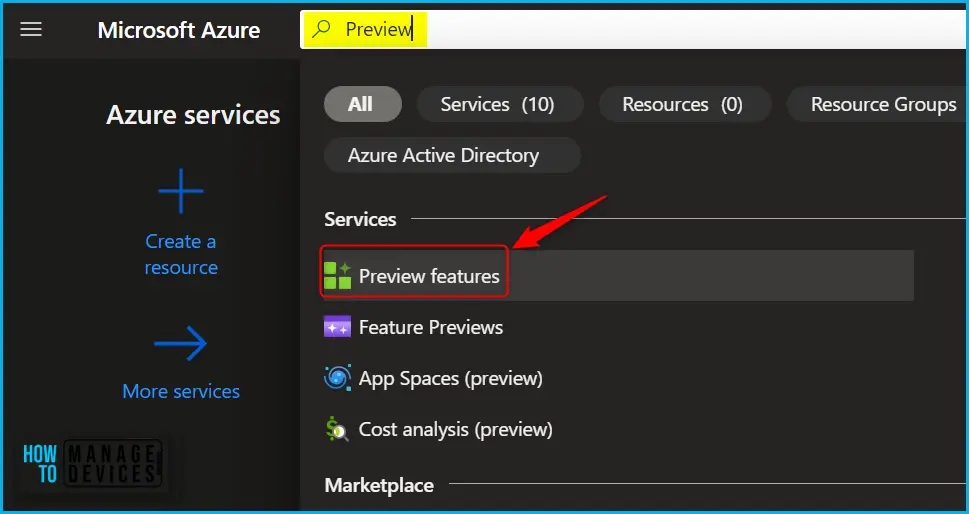The width and height of the screenshot is (969, 514).
Task: Select the All filter pill
Action: pos(363,104)
